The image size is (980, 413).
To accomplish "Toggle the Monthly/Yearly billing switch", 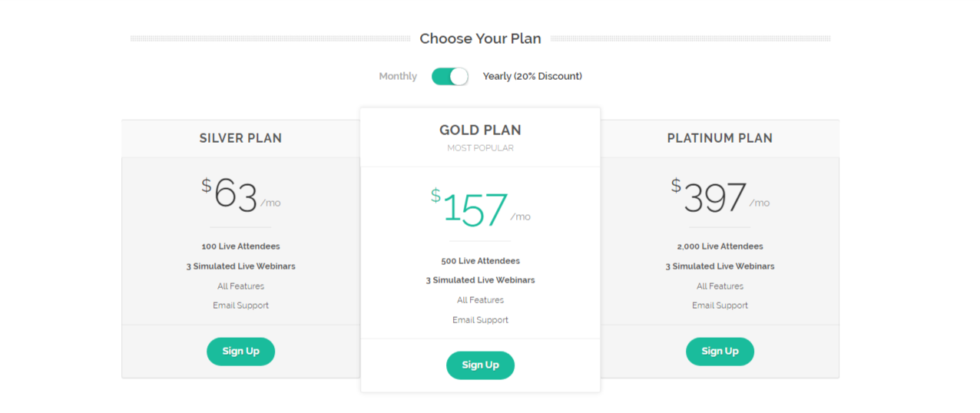I will click(450, 76).
